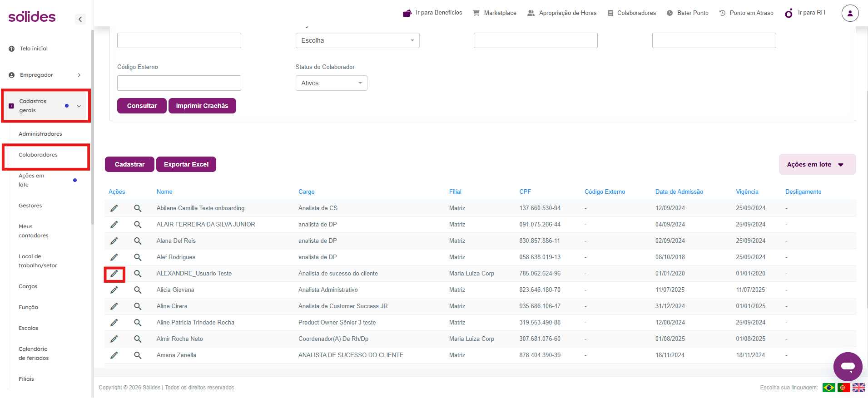The width and height of the screenshot is (868, 398).
Task: Sort table by Cargo column header
Action: [307, 192]
